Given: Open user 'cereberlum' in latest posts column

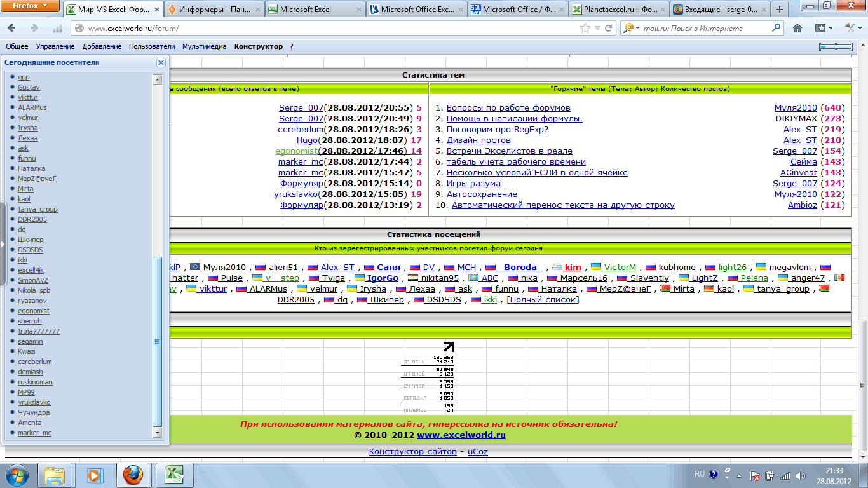Looking at the screenshot, I should pyautogui.click(x=302, y=129).
